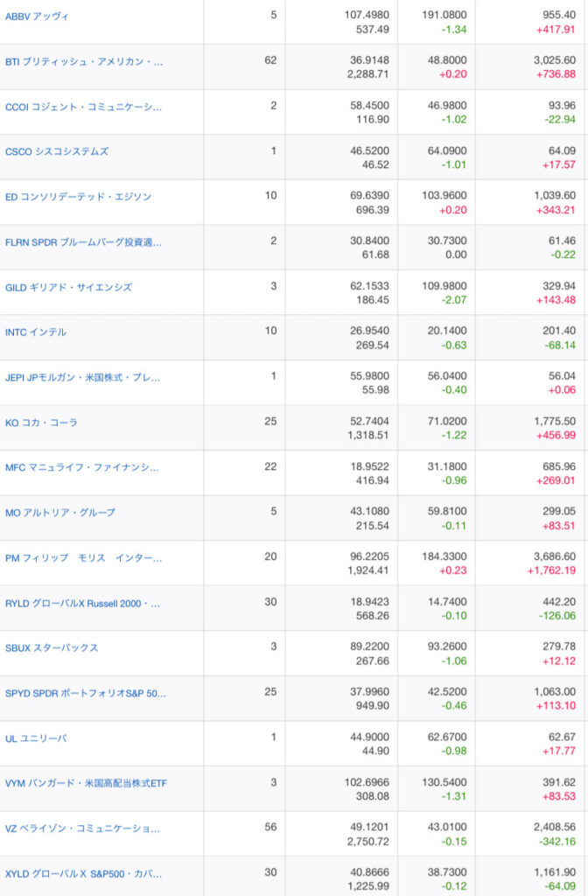The height and width of the screenshot is (896, 588).
Task: Open KO コカ・コーラ link
Action: pos(41,423)
